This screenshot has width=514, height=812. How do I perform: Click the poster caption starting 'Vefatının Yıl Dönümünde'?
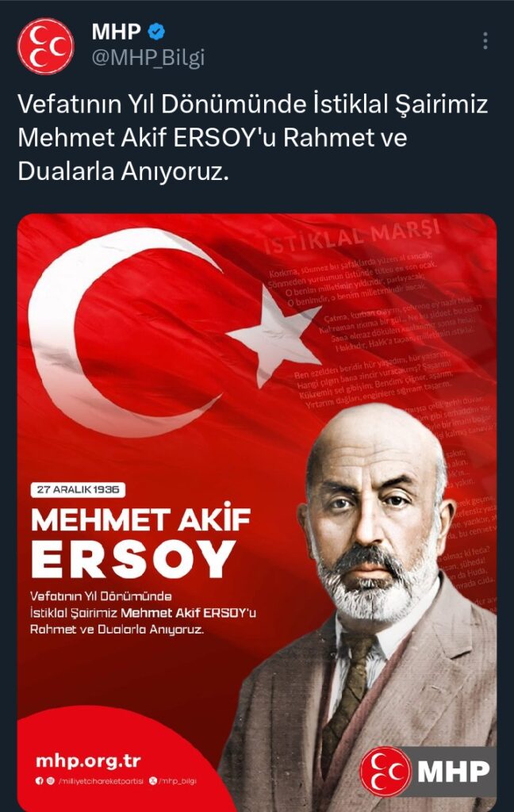pyautogui.click(x=143, y=613)
